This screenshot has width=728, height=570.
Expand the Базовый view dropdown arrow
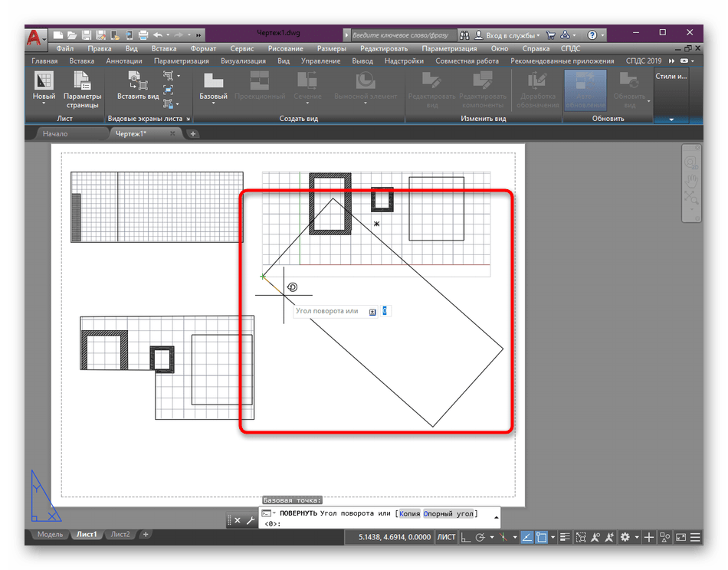click(x=214, y=103)
